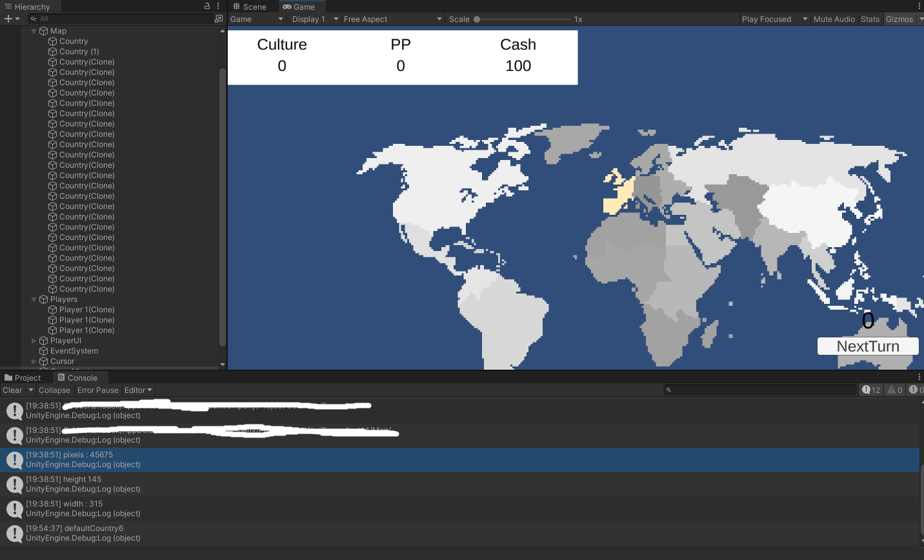Select the 'height 145' log entry

click(x=459, y=485)
